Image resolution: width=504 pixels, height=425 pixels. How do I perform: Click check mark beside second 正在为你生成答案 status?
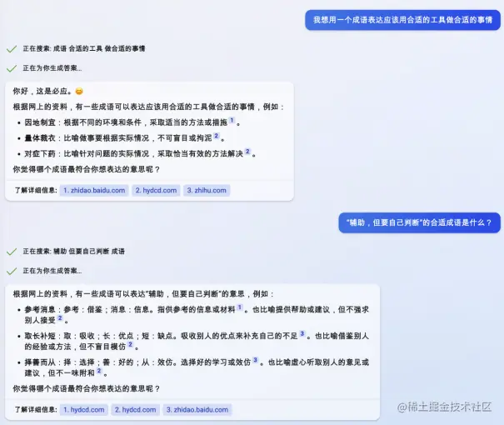[x=12, y=272]
